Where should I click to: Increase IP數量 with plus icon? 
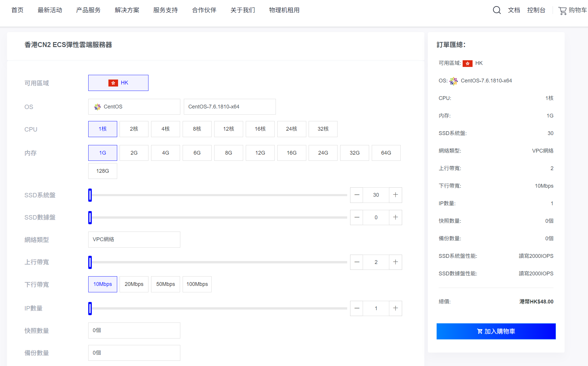[x=395, y=308]
